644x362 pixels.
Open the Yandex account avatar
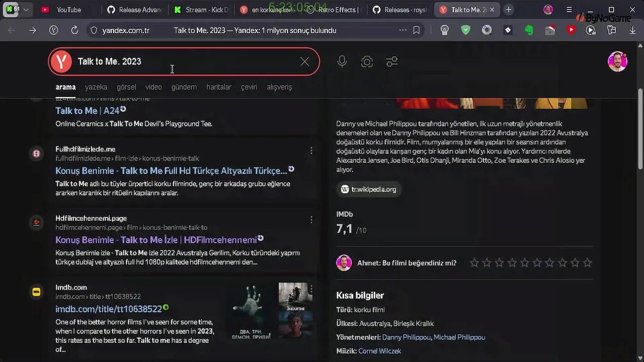coord(617,62)
